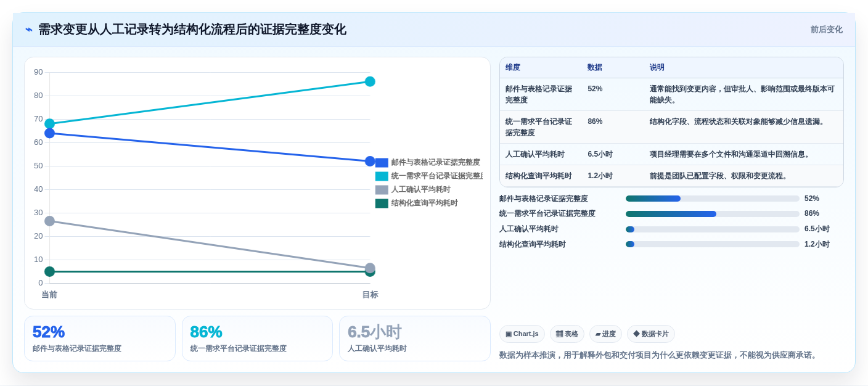Viewport: 868px width, 386px height.
Task: Click the 目标 x-axis label
Action: (370, 295)
